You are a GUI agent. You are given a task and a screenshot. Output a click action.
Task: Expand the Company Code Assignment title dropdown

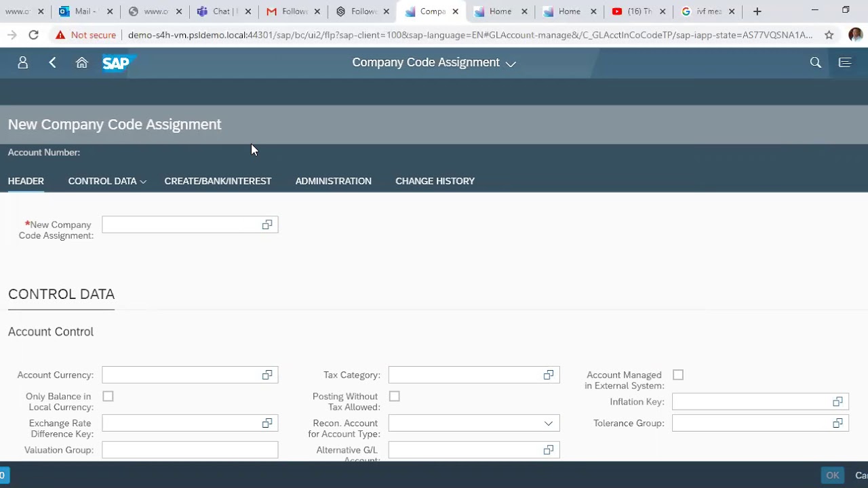click(x=511, y=63)
